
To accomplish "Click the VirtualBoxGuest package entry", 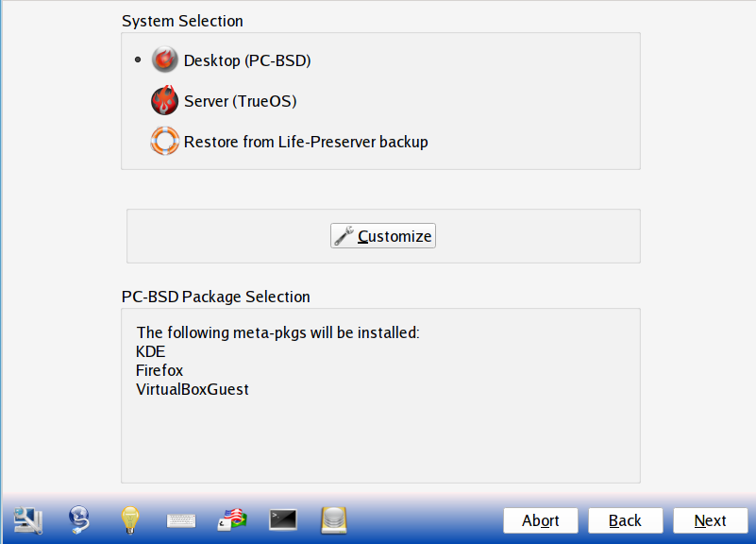I will 193,389.
